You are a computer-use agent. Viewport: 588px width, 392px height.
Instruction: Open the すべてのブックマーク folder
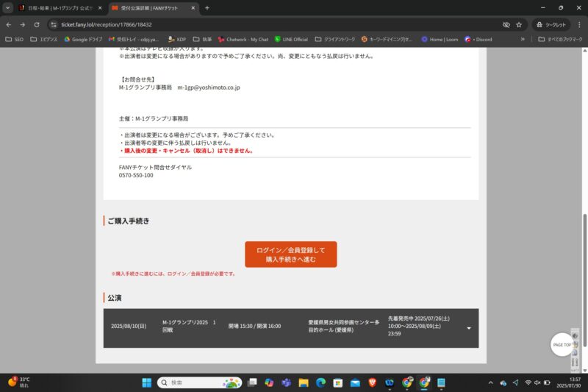(560, 40)
